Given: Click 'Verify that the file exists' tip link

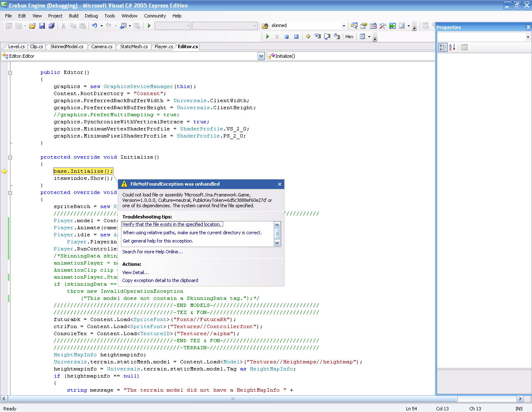Looking at the screenshot, I should [172, 224].
